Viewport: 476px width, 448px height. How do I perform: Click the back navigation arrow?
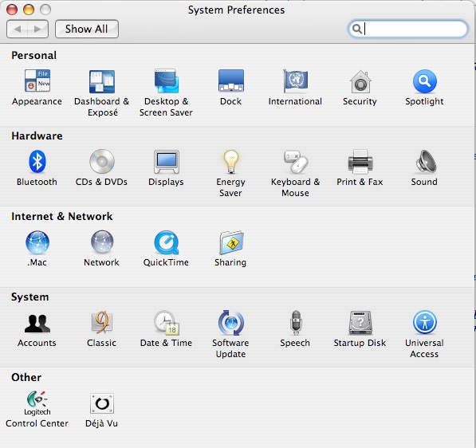pos(17,29)
